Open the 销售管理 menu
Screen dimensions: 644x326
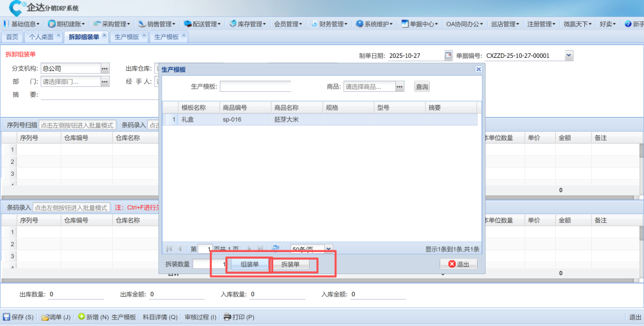(157, 24)
